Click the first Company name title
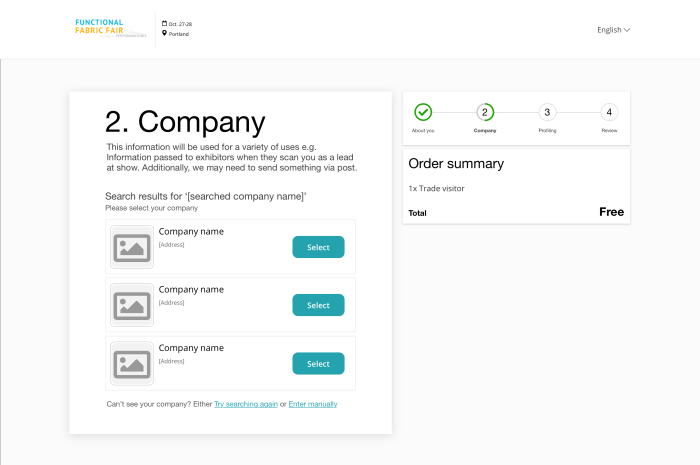 [x=191, y=231]
